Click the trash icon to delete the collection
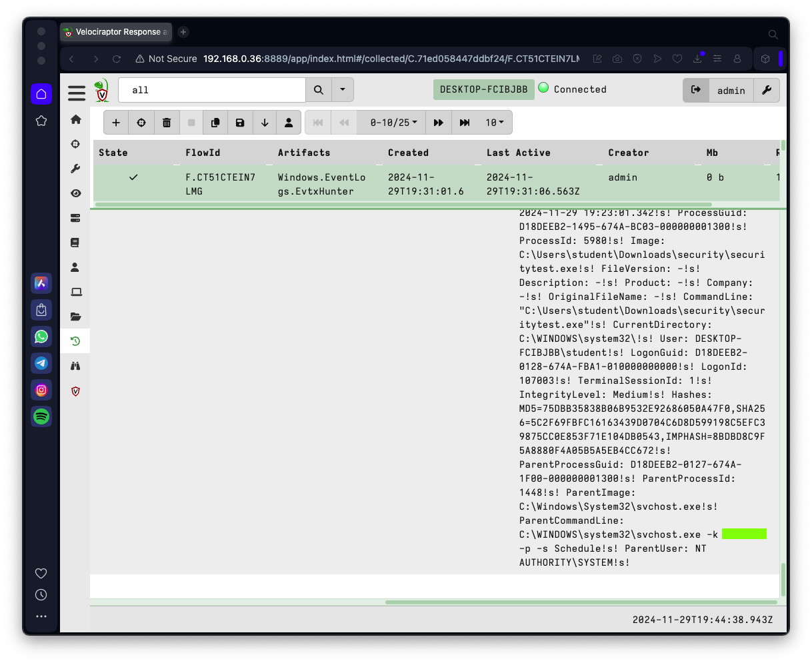This screenshot has height=663, width=812. [x=167, y=123]
